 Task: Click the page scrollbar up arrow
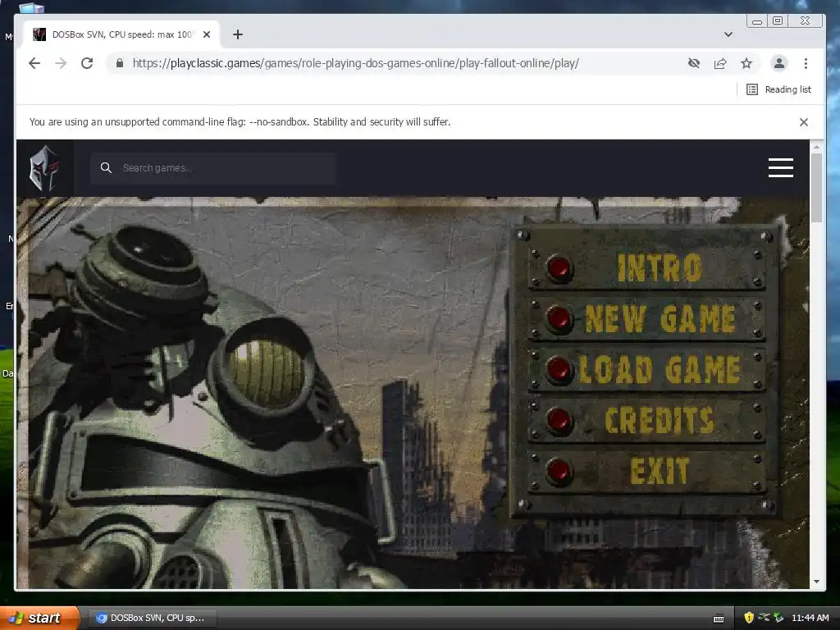click(x=816, y=146)
